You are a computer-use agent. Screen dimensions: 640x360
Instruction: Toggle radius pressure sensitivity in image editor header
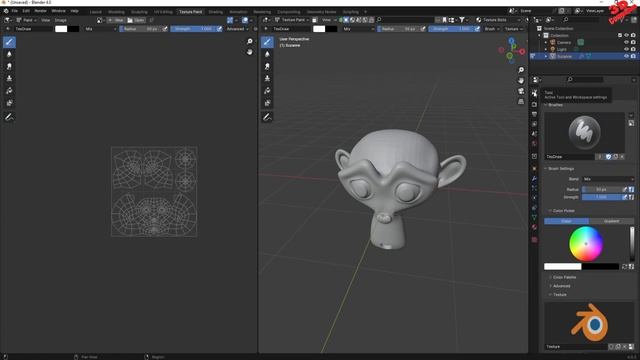click(x=165, y=29)
